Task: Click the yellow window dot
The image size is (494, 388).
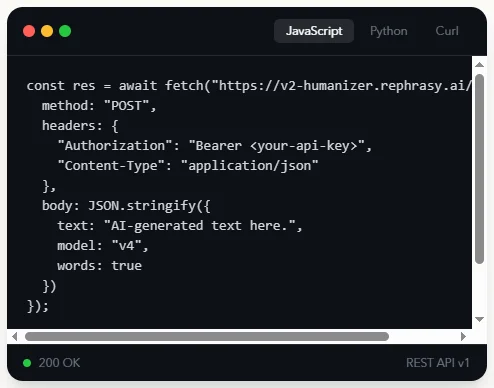Action: (x=47, y=31)
